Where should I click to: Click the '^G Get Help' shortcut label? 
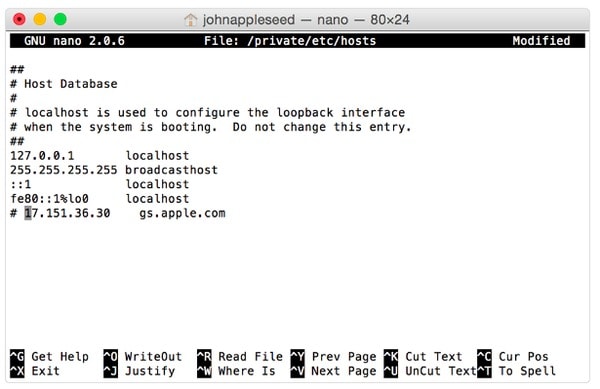point(49,356)
